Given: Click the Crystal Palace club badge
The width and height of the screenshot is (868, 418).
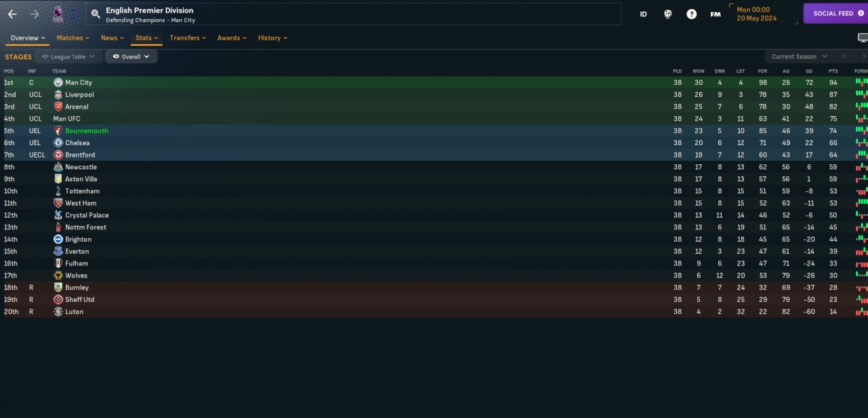Looking at the screenshot, I should (58, 215).
